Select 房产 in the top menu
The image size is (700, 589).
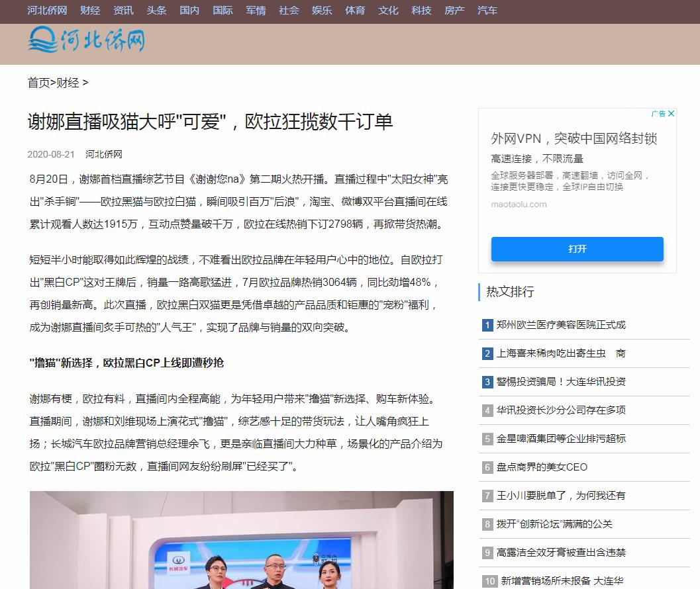(454, 11)
